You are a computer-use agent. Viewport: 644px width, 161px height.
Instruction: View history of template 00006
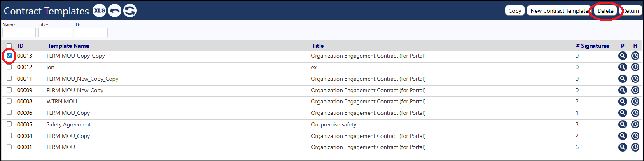pyautogui.click(x=635, y=113)
